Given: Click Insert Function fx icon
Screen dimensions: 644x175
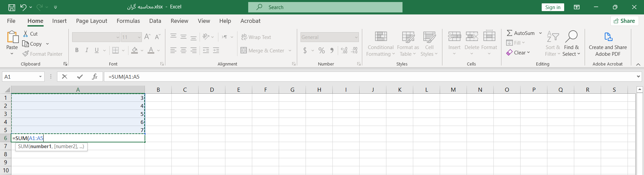Looking at the screenshot, I should (x=95, y=77).
